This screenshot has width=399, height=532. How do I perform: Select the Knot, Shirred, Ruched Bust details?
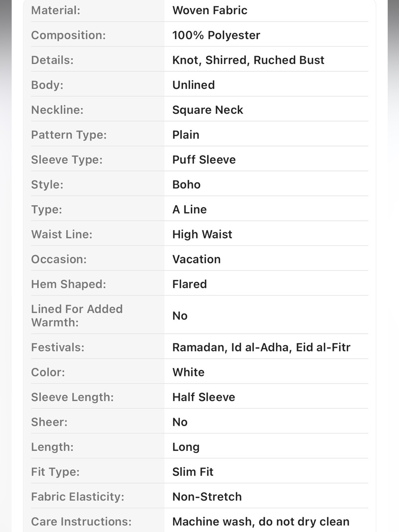coord(248,60)
